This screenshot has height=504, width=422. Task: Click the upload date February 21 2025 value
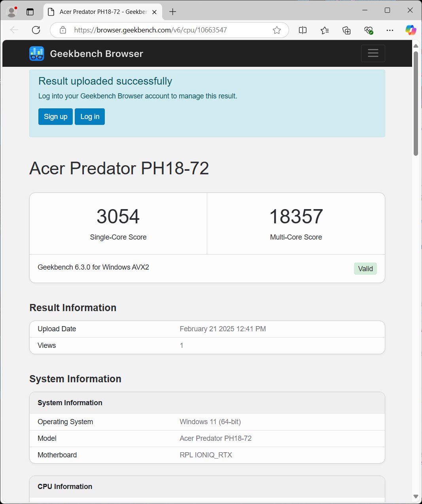coord(223,329)
